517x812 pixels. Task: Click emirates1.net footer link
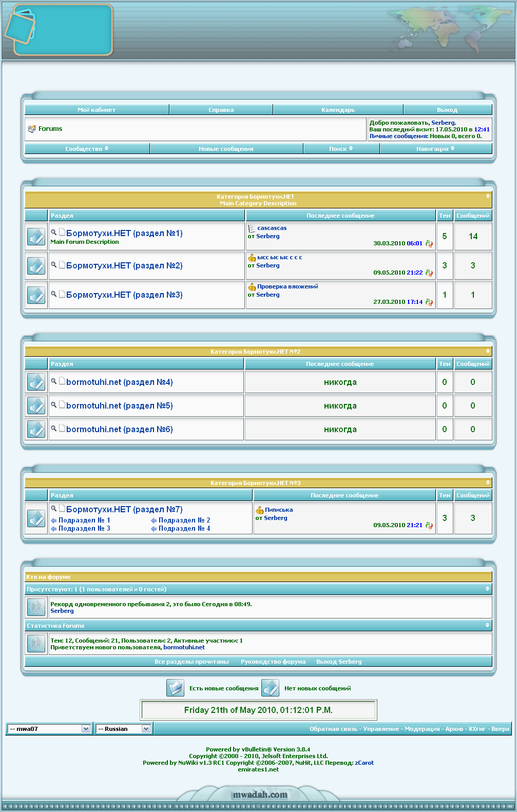(x=258, y=769)
